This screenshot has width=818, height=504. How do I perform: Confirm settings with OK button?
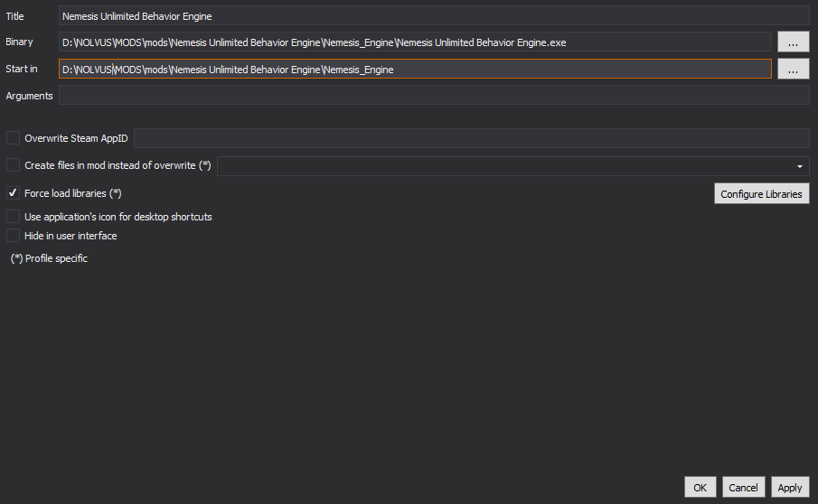tap(700, 488)
